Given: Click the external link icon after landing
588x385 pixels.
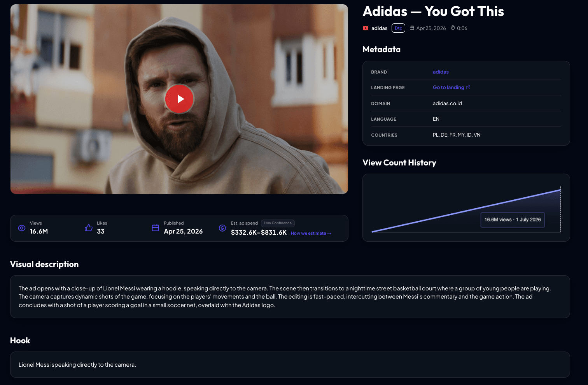Looking at the screenshot, I should pyautogui.click(x=468, y=88).
